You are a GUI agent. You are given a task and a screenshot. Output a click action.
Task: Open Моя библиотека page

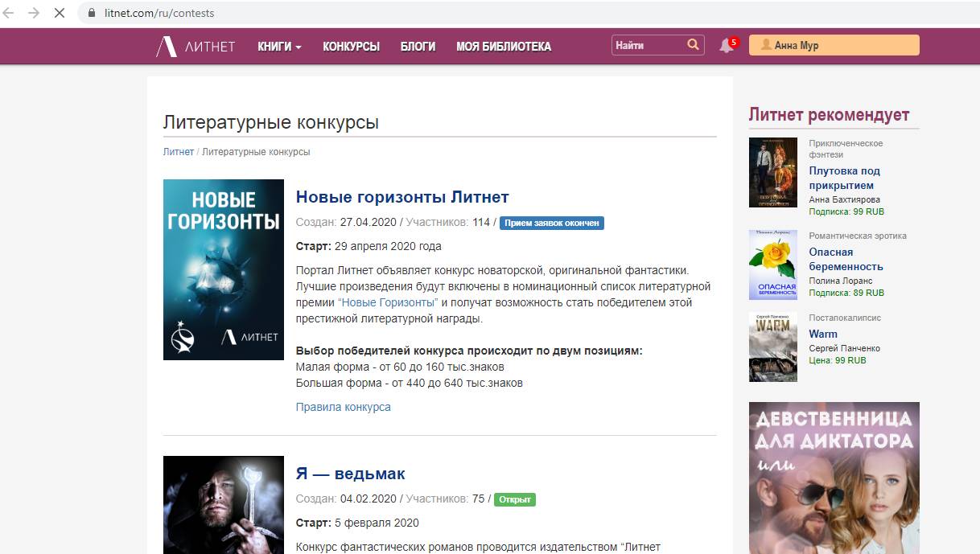[x=503, y=47]
